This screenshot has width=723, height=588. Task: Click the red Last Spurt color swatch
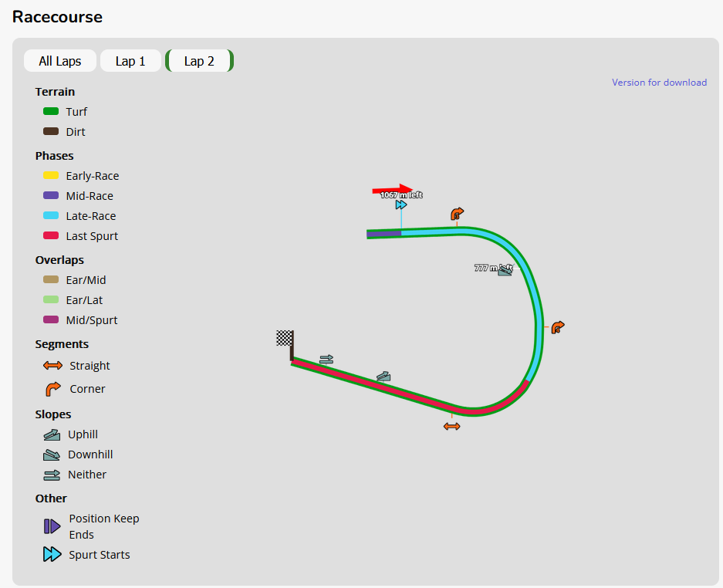point(51,235)
